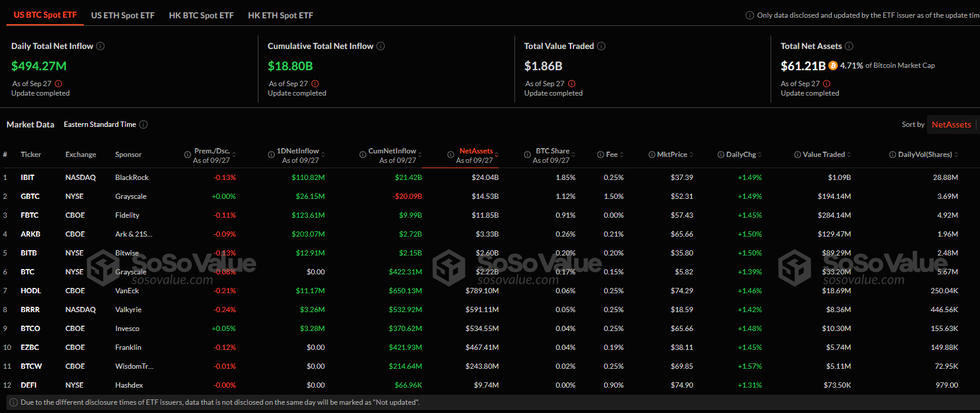Click info icon at bottom disclosure note
This screenshot has height=413, width=980.
[14, 402]
